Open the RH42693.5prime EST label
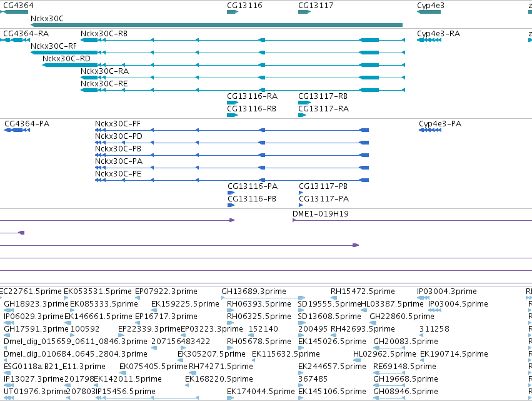The height and width of the screenshot is (401, 532). click(x=363, y=329)
